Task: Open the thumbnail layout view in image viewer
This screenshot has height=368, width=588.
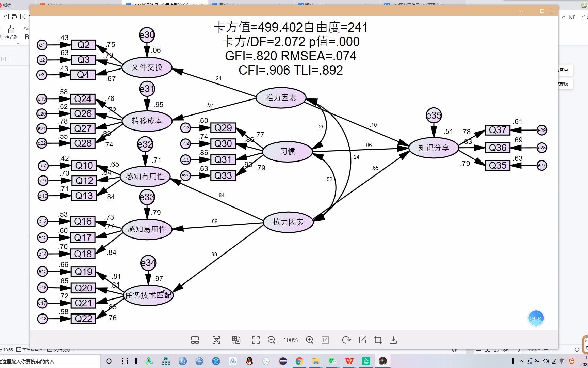Action: point(195,340)
